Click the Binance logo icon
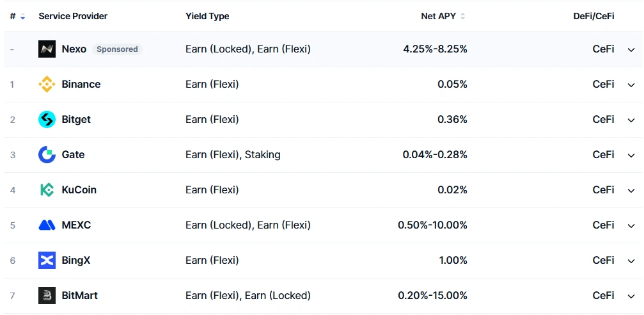This screenshot has width=644, height=315. (47, 85)
